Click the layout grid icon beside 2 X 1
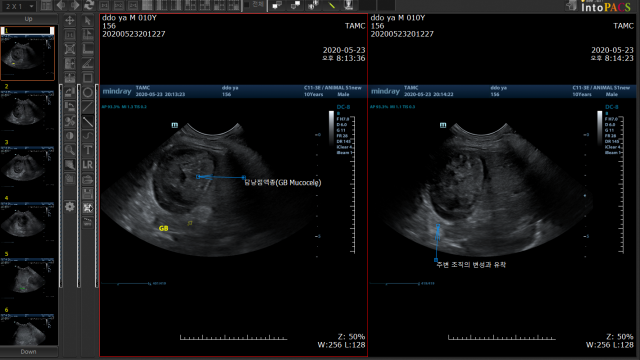The height and width of the screenshot is (360, 640). pos(47,5)
